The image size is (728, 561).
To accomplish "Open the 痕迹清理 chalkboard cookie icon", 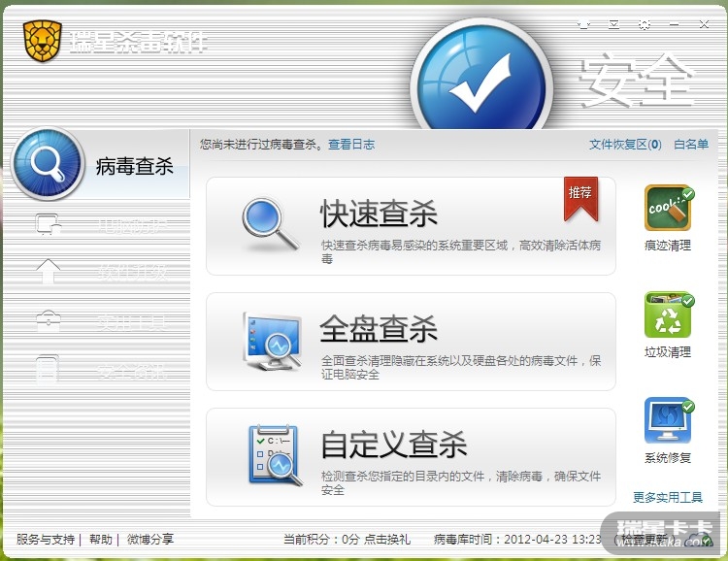I will 668,209.
